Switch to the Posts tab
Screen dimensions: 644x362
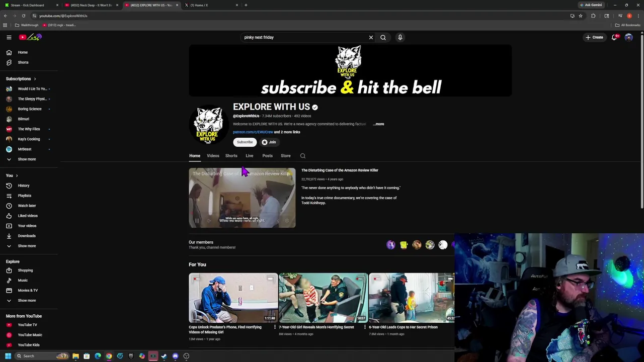(267, 156)
